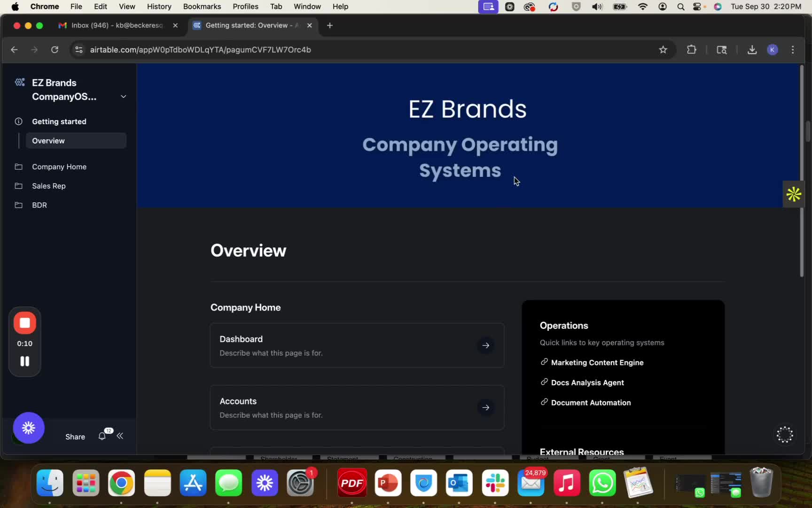
Task: Click the notifications bell icon
Action: (102, 436)
